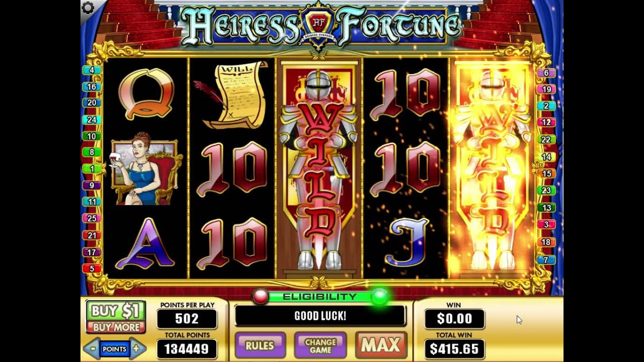Select the knight Wild on center reel
Viewport: 644px width, 362px height.
(x=318, y=169)
